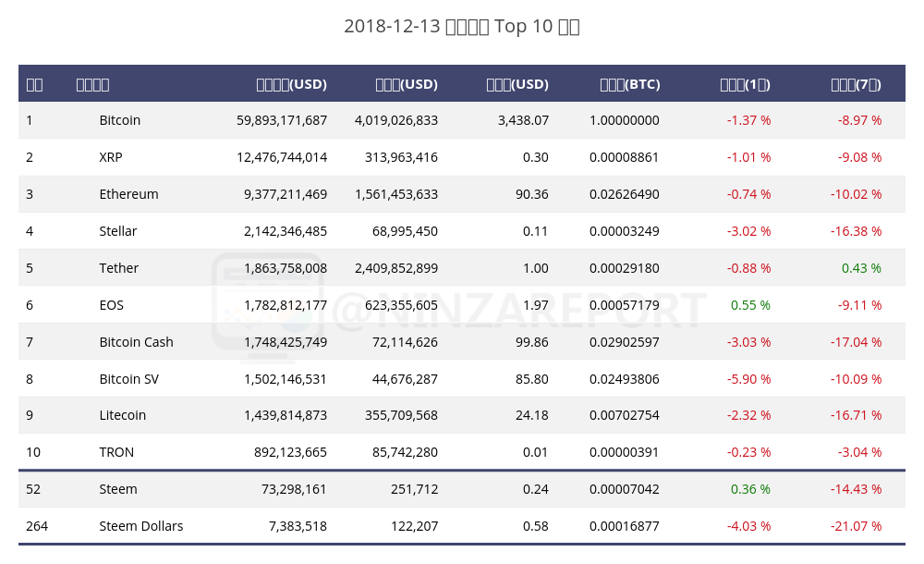Click Bitcoin SV USD price 85.80

point(532,379)
